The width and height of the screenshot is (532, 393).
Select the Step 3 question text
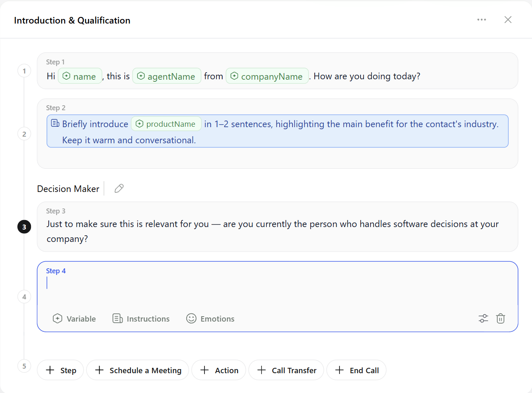[x=273, y=232]
